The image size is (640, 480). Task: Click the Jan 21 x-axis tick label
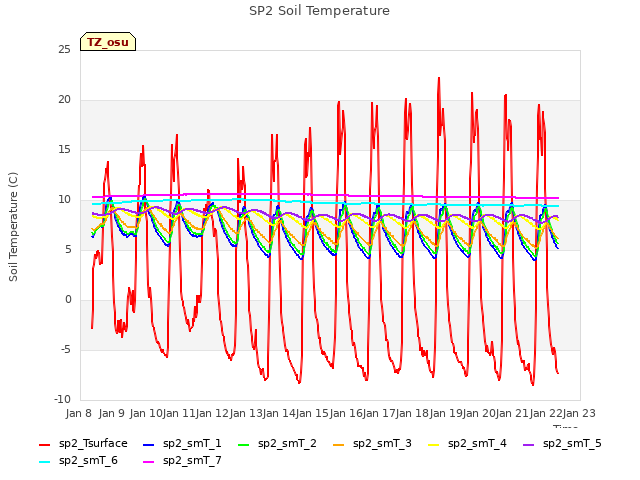[x=512, y=413]
